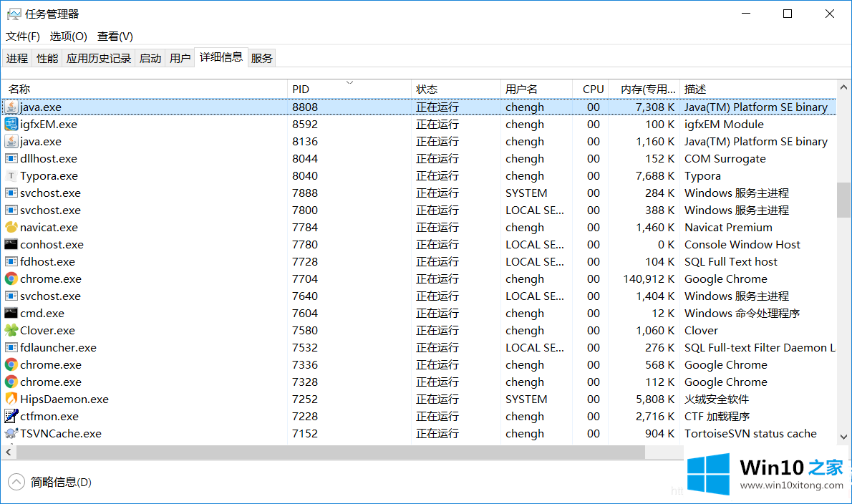This screenshot has height=504, width=852.
Task: Click PID value 7252
Action: coord(305,399)
